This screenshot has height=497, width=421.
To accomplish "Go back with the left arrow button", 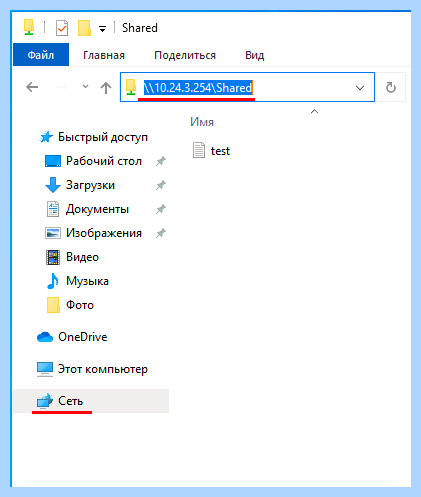I will (32, 87).
